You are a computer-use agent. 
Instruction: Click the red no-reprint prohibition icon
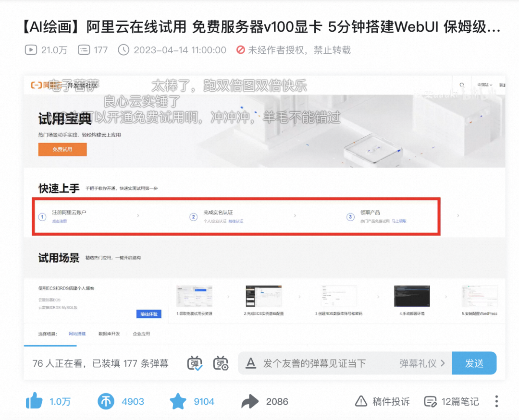[241, 50]
